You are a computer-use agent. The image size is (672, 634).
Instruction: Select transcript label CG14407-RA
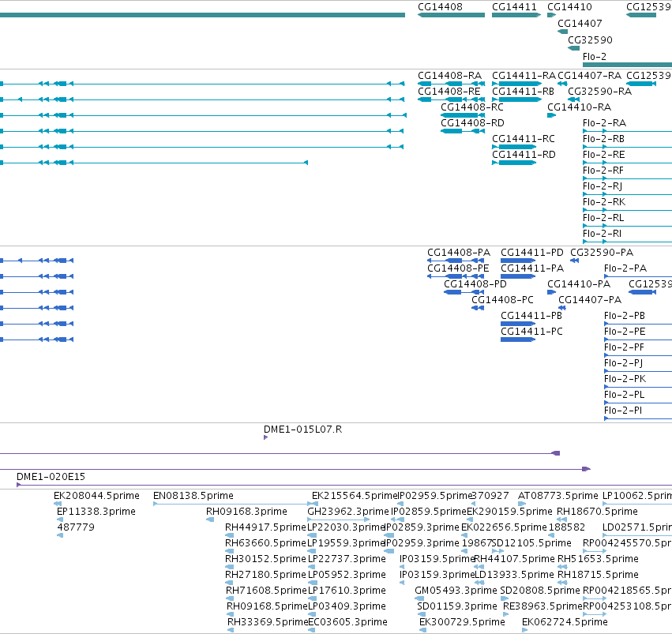[589, 75]
